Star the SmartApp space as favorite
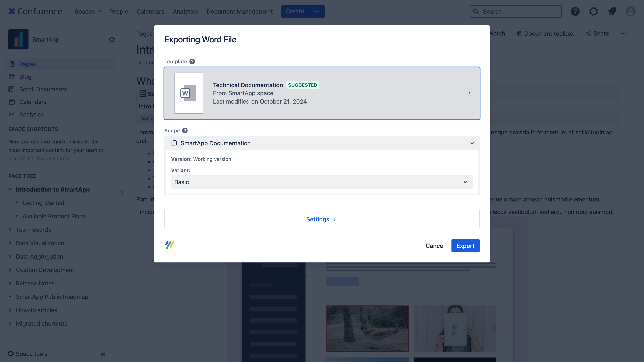 [112, 40]
